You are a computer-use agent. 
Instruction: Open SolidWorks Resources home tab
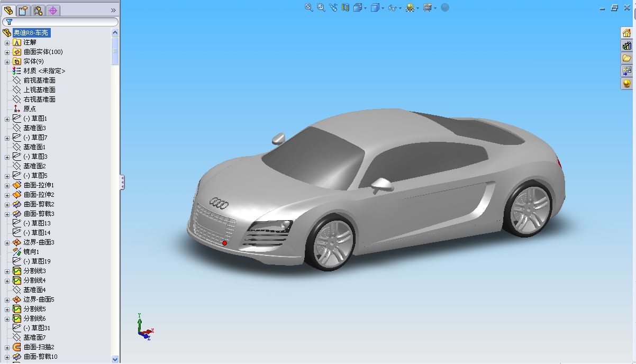(x=627, y=33)
